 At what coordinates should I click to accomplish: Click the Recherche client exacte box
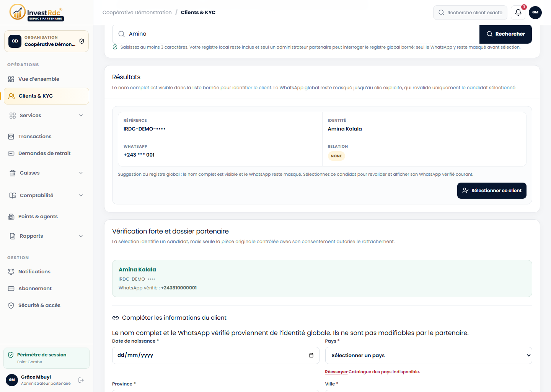(470, 13)
